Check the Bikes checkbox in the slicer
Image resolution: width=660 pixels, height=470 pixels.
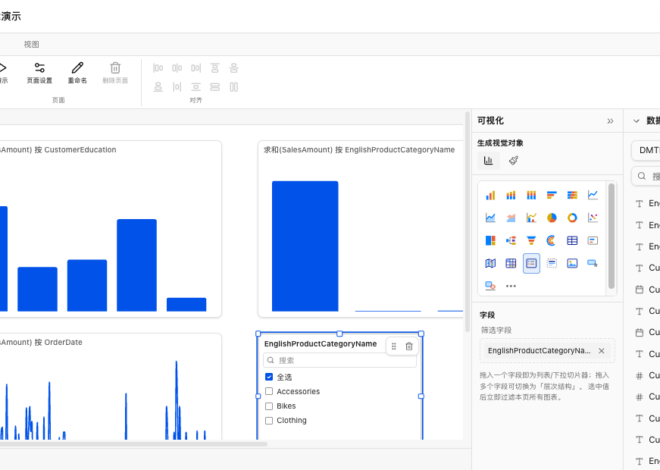coord(269,406)
